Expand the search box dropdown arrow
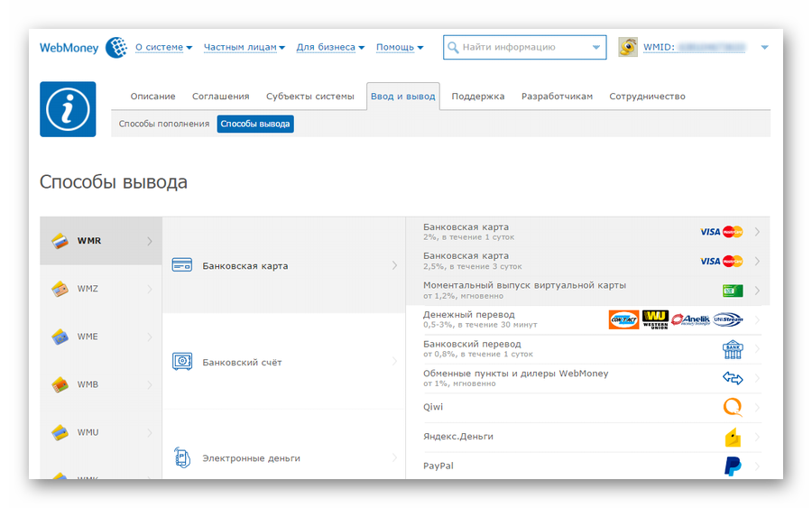This screenshot has width=812, height=508. pyautogui.click(x=596, y=47)
